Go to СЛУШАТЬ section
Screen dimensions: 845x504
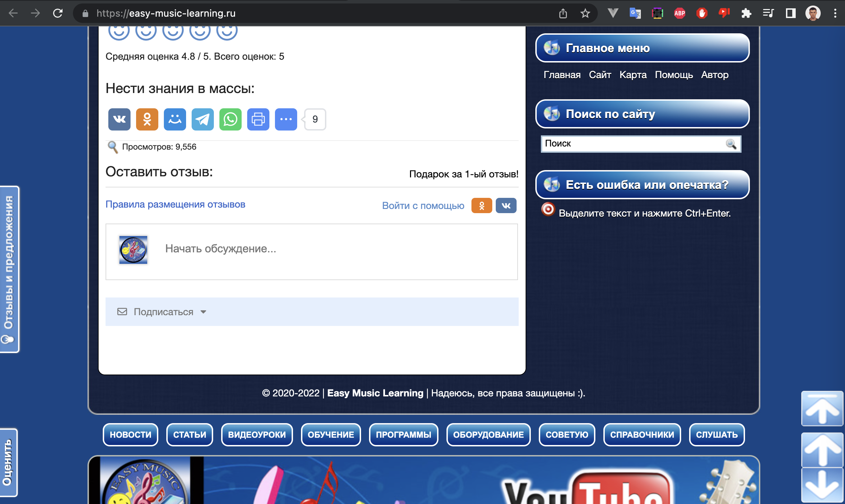pos(717,435)
